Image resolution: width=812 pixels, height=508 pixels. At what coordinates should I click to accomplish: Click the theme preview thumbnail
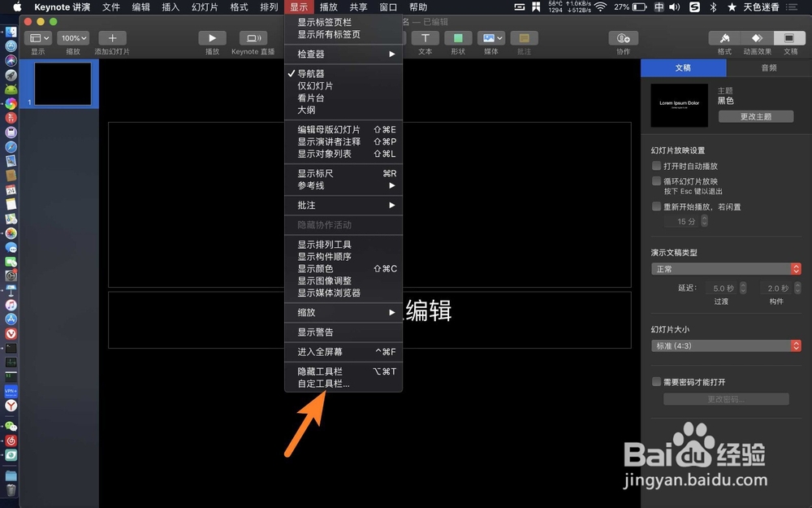pyautogui.click(x=680, y=106)
